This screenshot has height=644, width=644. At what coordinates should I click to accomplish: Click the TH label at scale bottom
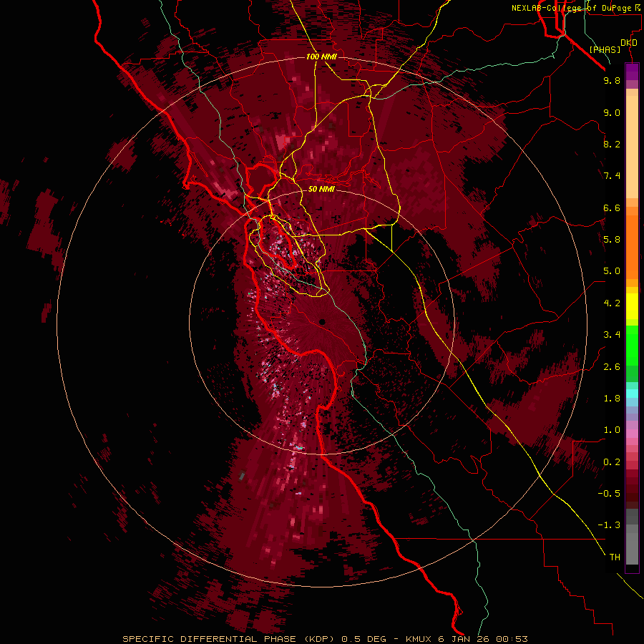[x=615, y=557]
